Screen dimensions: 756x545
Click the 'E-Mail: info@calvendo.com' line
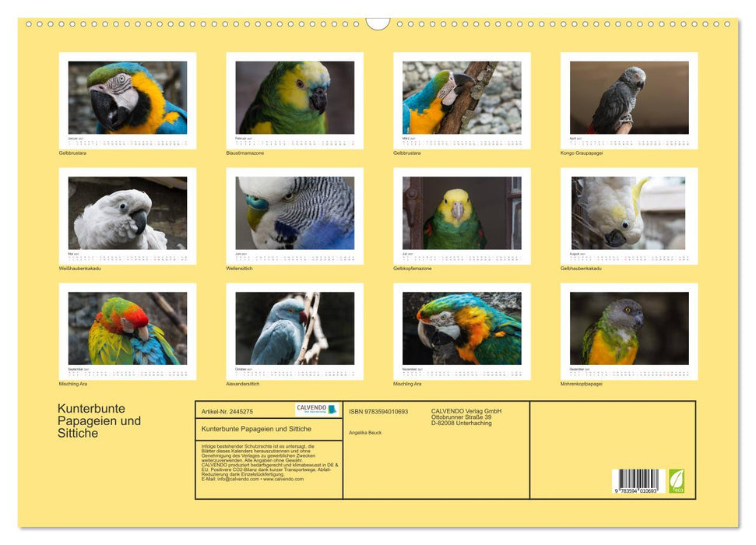point(252,479)
